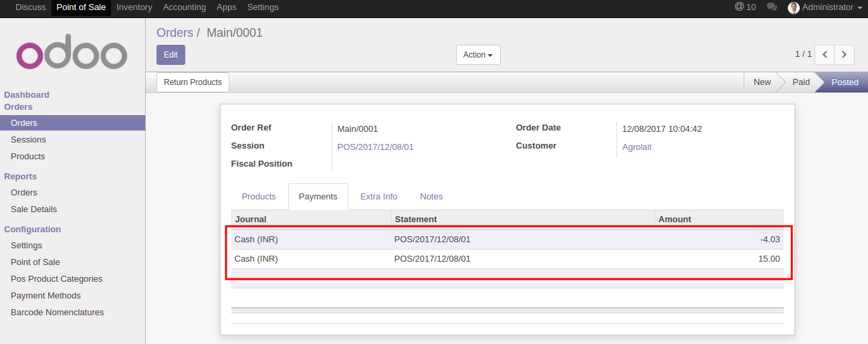
Task: Open Settings in top menu bar
Action: (263, 7)
